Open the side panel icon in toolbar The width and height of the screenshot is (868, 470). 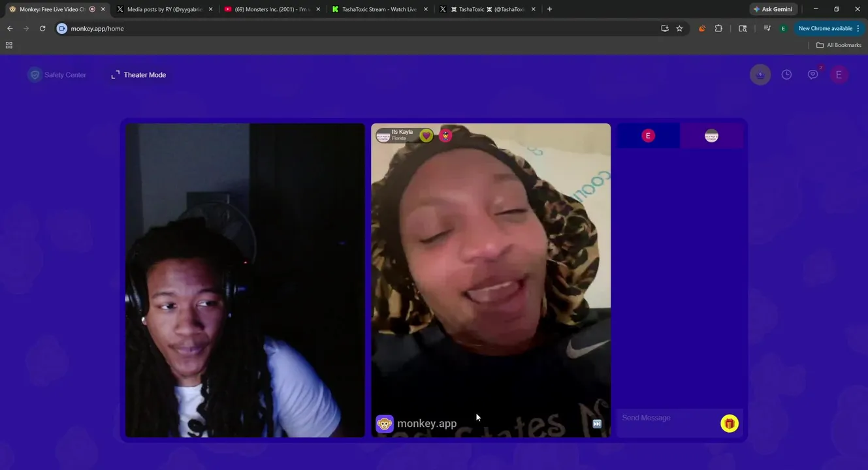(743, 29)
